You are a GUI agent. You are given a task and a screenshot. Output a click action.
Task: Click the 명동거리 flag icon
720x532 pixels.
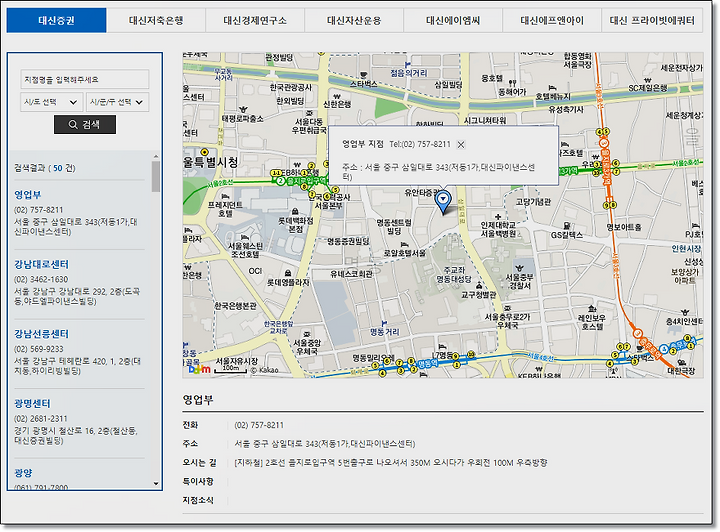click(x=384, y=324)
